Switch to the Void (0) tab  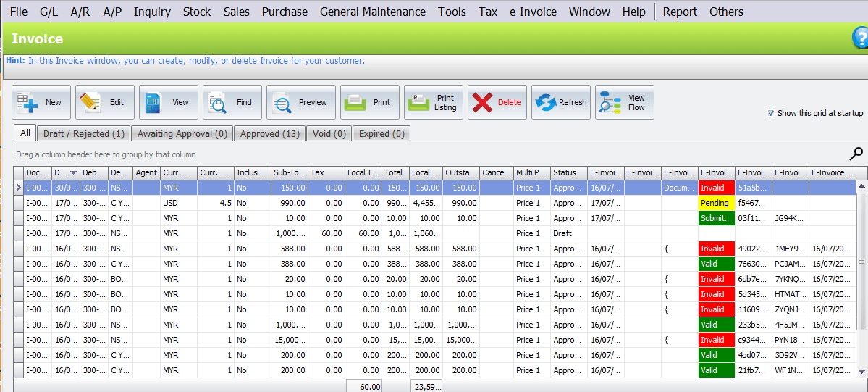[329, 133]
